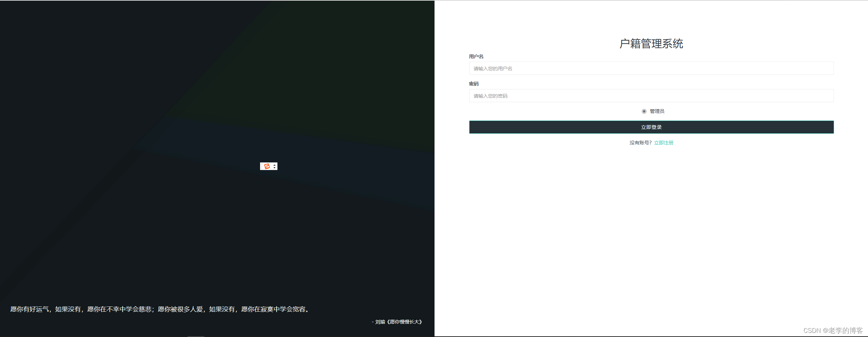Click the broken image placeholder box
The height and width of the screenshot is (337, 868).
coord(269,166)
